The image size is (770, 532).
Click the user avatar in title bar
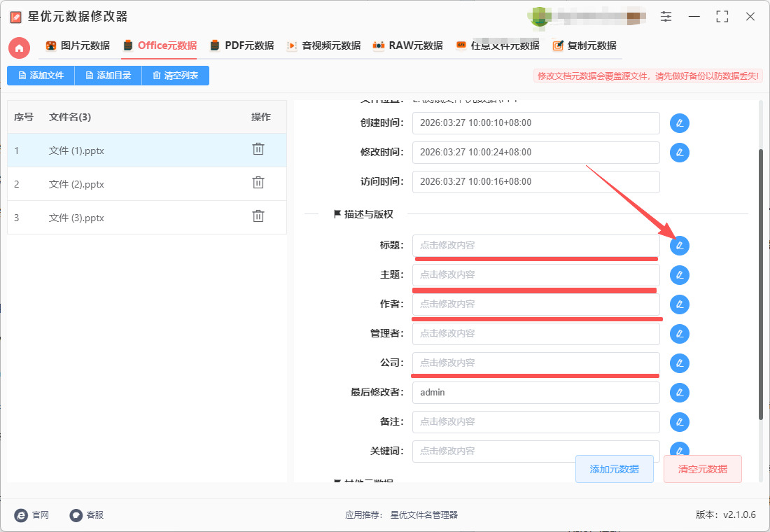pos(539,17)
